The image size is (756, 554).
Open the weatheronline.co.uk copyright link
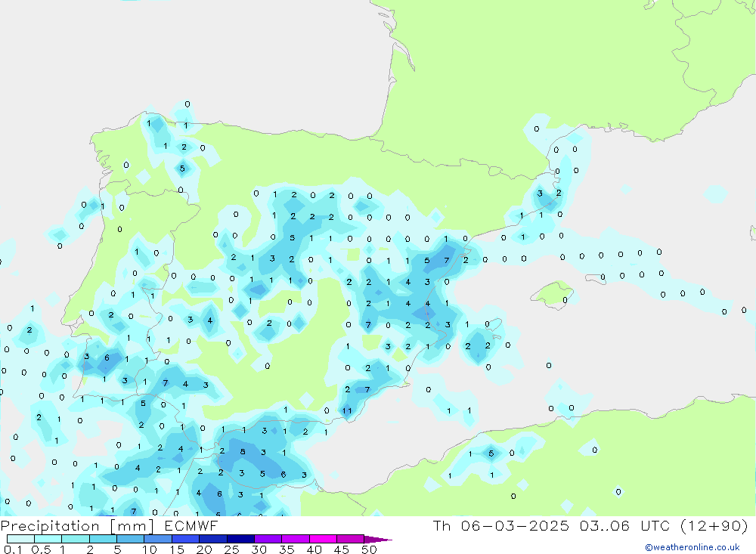coord(692,547)
